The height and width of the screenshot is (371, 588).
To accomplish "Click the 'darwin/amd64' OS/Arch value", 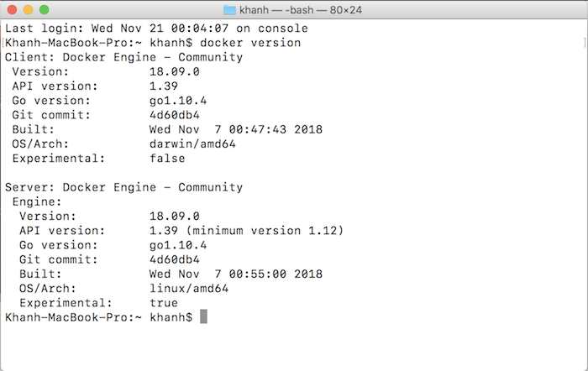I will (192, 144).
